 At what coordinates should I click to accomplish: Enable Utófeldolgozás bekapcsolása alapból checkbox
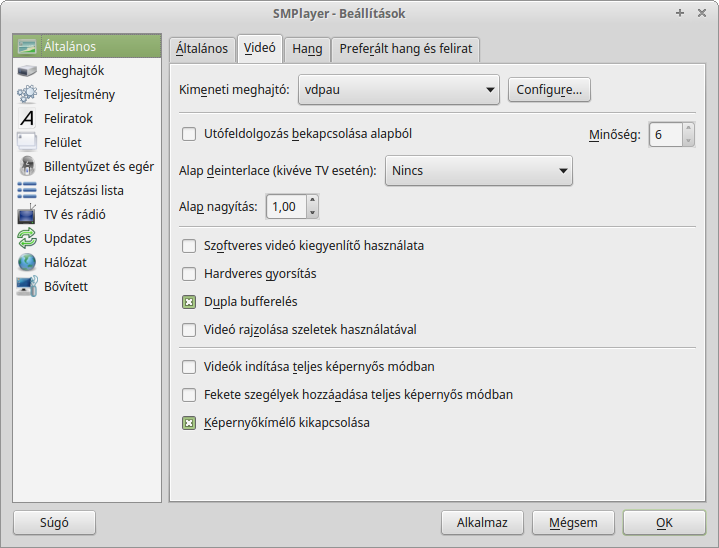pos(189,134)
